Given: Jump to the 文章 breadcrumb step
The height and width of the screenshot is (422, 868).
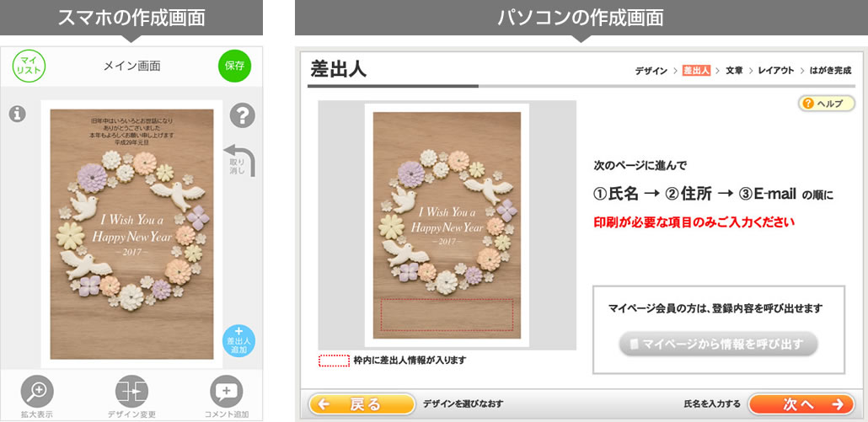Looking at the screenshot, I should [x=734, y=71].
